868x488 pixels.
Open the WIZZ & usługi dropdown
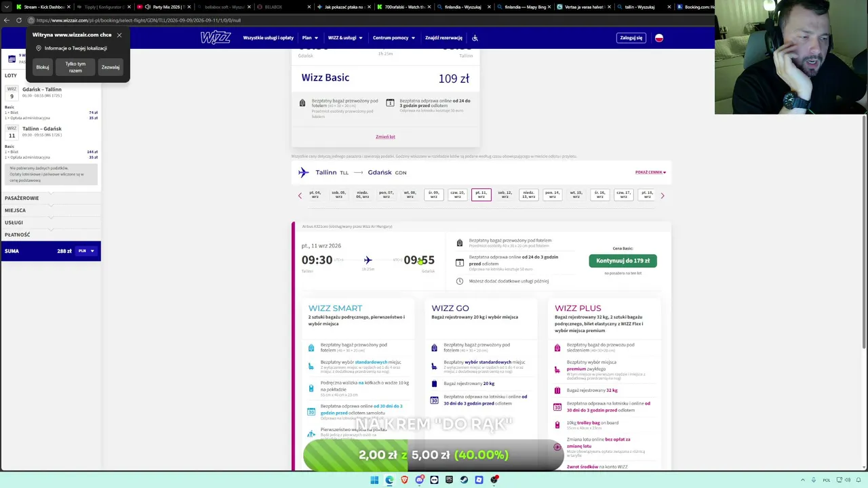click(x=344, y=38)
